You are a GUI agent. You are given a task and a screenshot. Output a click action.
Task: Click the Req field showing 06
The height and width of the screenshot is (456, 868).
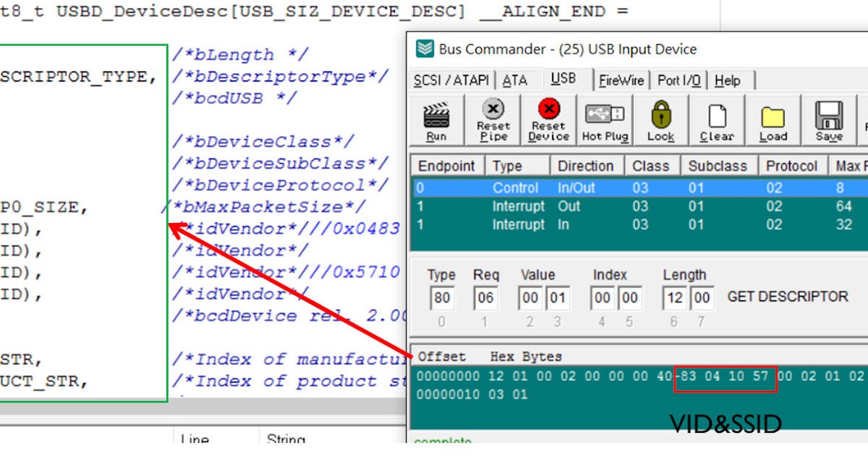485,297
